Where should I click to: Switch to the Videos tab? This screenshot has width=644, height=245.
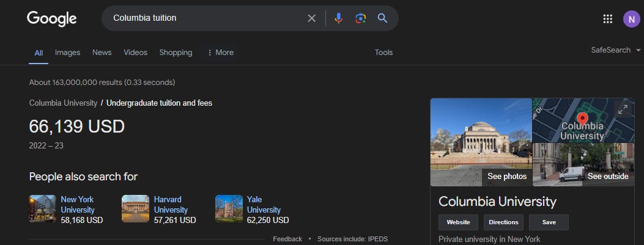click(x=136, y=53)
